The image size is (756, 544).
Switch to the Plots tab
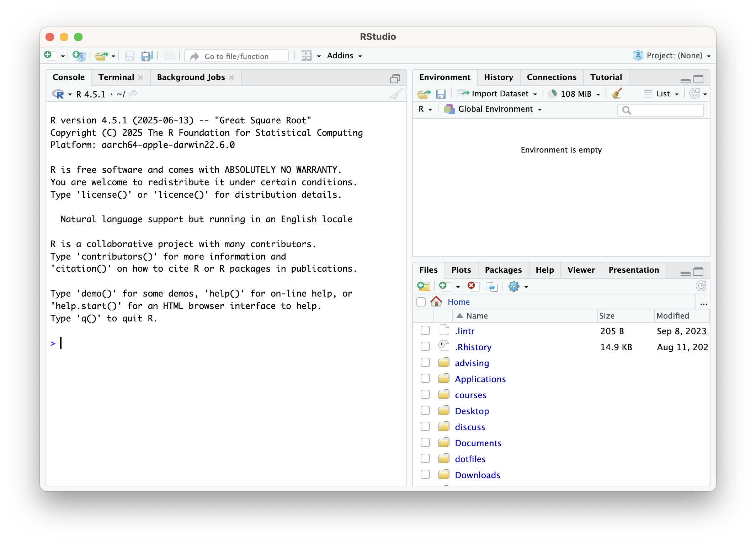pyautogui.click(x=461, y=270)
